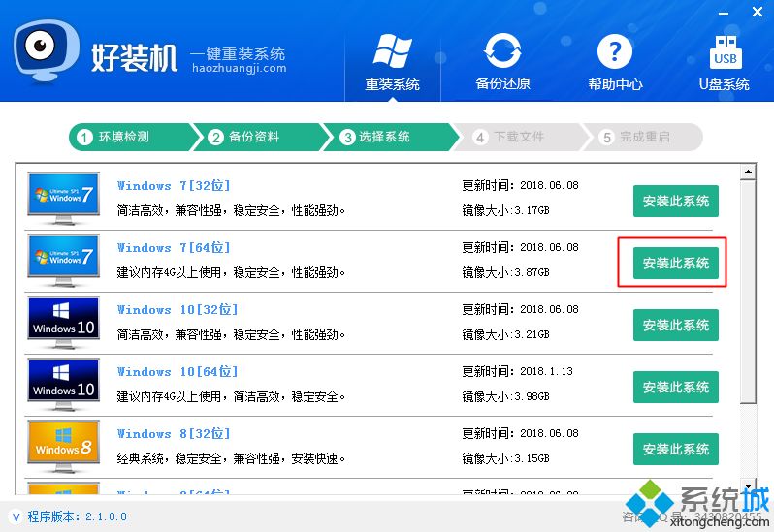Install Windows 10 64位 with 安装此系统 button

click(x=675, y=388)
